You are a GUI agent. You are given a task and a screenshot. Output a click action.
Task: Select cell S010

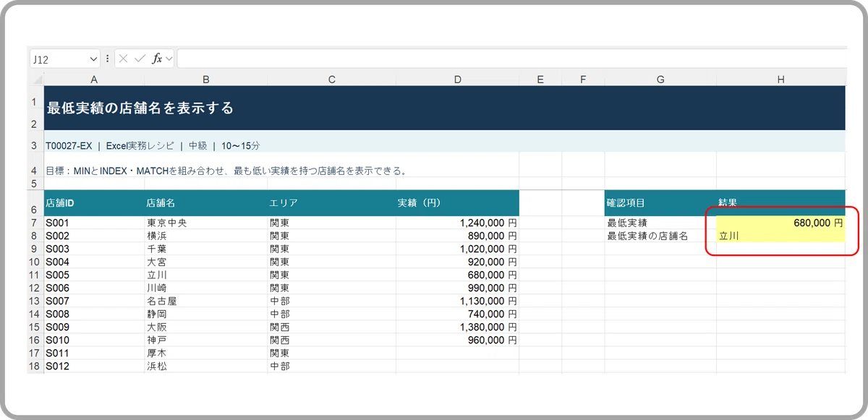(93, 340)
